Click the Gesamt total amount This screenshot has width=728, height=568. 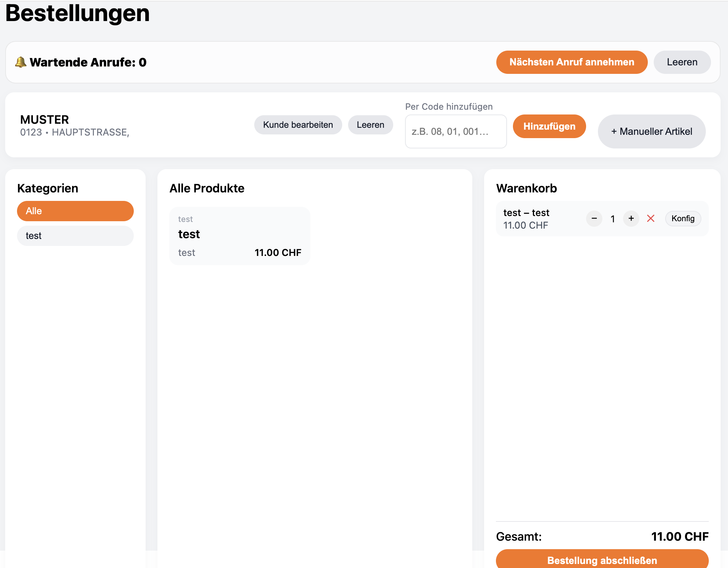click(680, 537)
